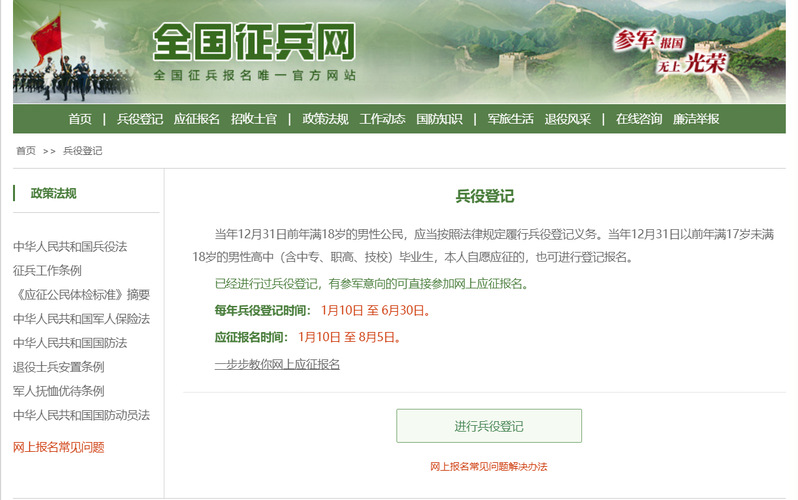Open 中华人民共和国国防法 in the sidebar
Viewport: 798px width, 500px height.
[70, 343]
